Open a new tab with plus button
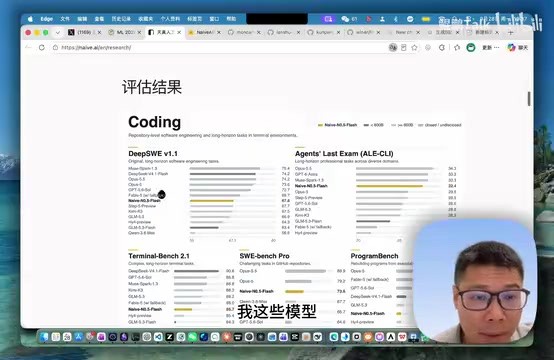The height and width of the screenshot is (360, 554). click(x=510, y=33)
